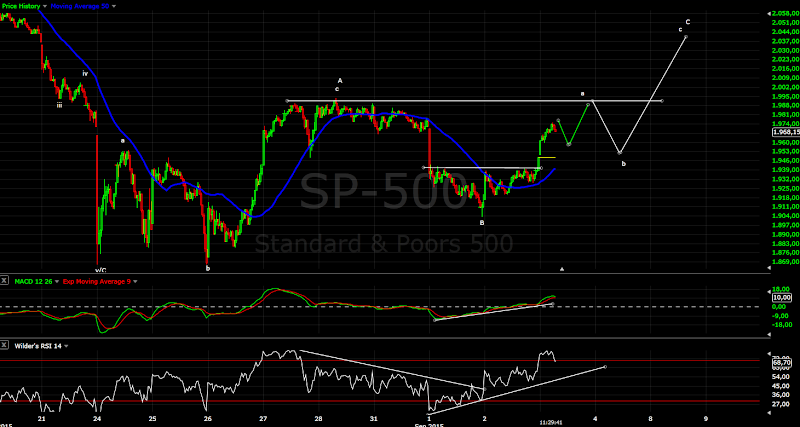Select the wave label iv annotation
Viewport: 800px width, 427px height.
tap(85, 73)
